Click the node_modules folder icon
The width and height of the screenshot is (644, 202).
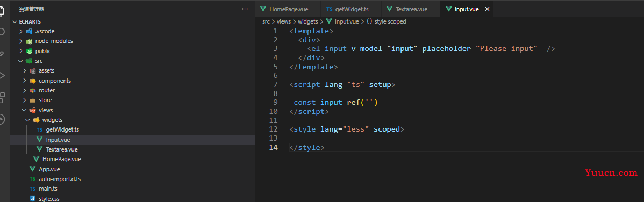point(29,41)
